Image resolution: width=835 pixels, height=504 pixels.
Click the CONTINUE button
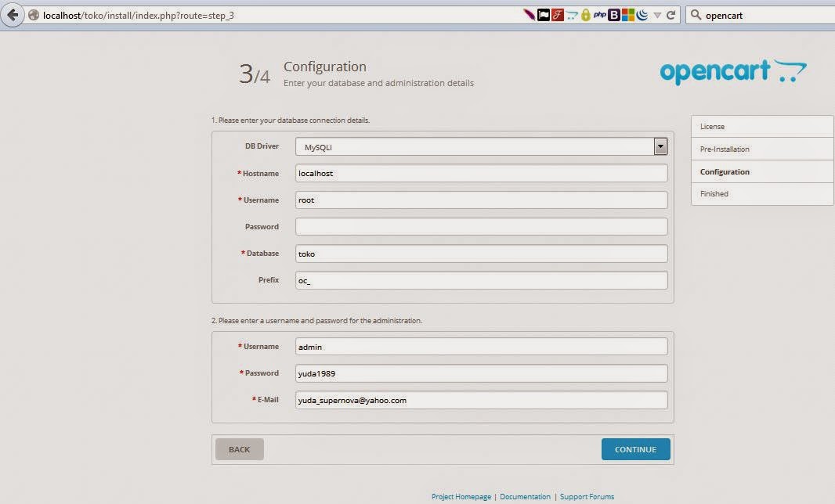[636, 449]
